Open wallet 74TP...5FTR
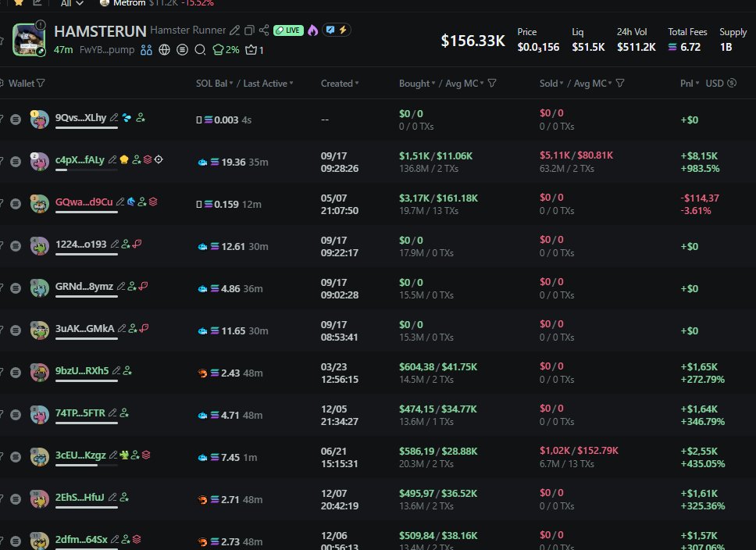Image resolution: width=756 pixels, height=550 pixels. click(80, 413)
